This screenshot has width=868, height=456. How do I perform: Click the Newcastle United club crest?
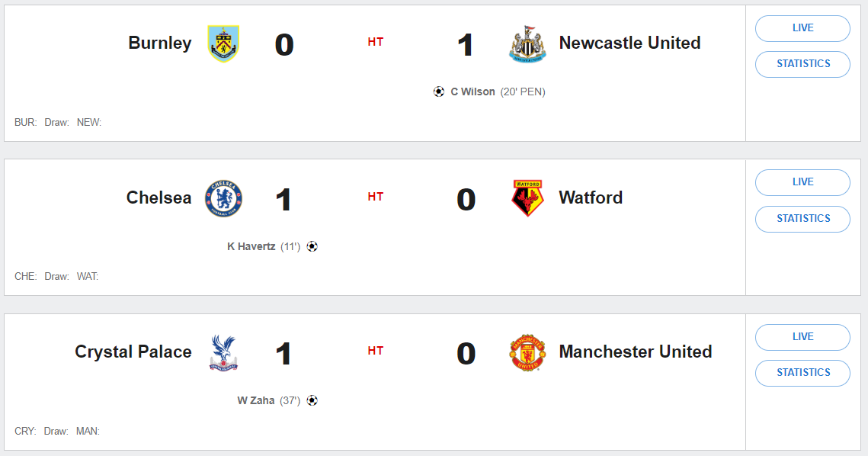tap(527, 43)
